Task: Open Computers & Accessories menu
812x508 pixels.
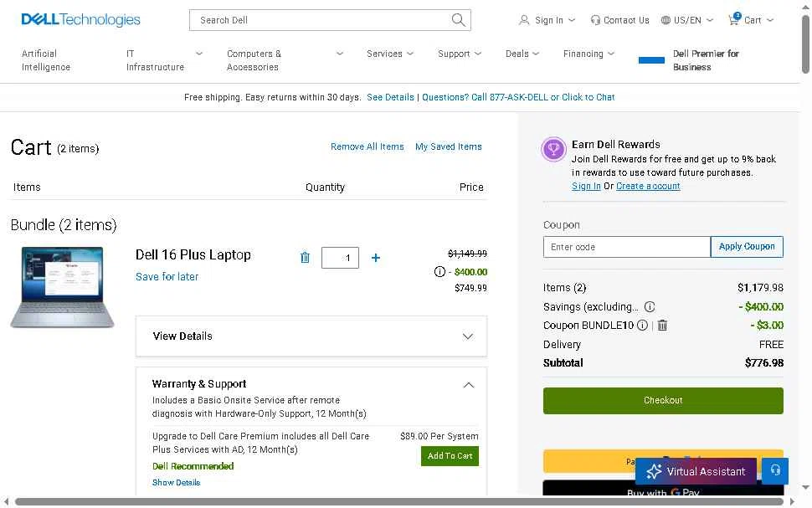Action: [x=254, y=60]
